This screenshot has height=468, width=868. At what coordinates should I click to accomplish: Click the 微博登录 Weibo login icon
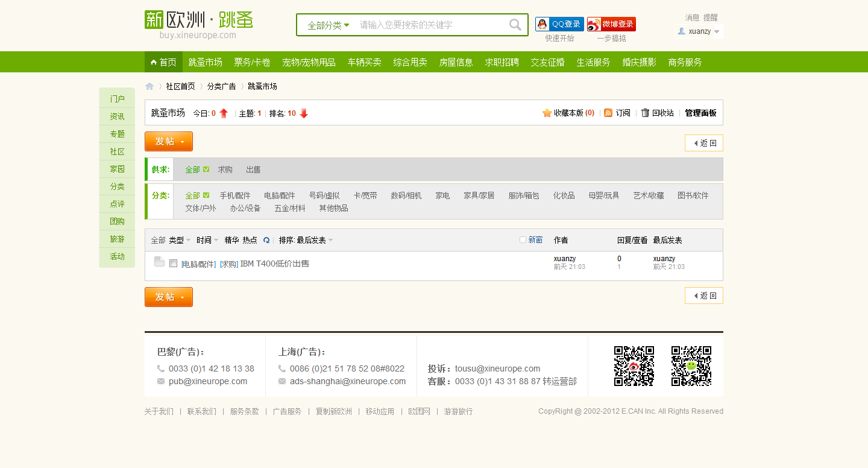click(593, 24)
